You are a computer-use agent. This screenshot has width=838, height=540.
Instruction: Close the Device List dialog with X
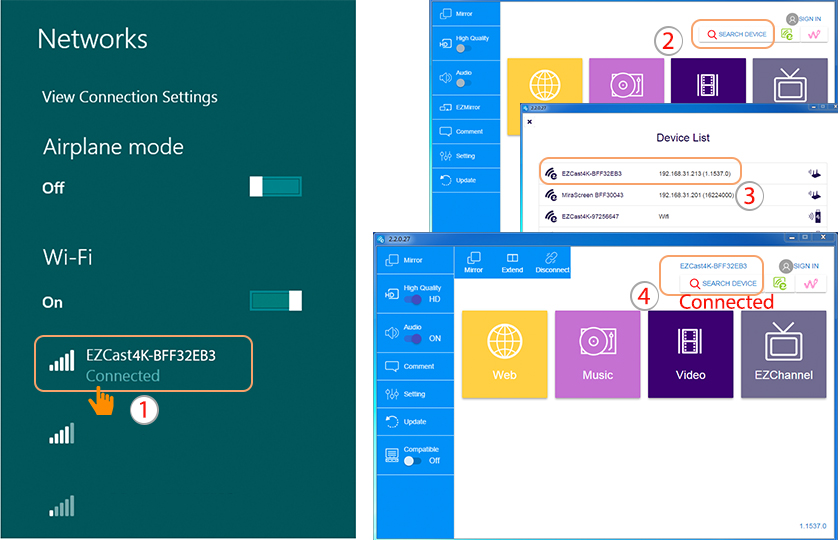pyautogui.click(x=530, y=122)
